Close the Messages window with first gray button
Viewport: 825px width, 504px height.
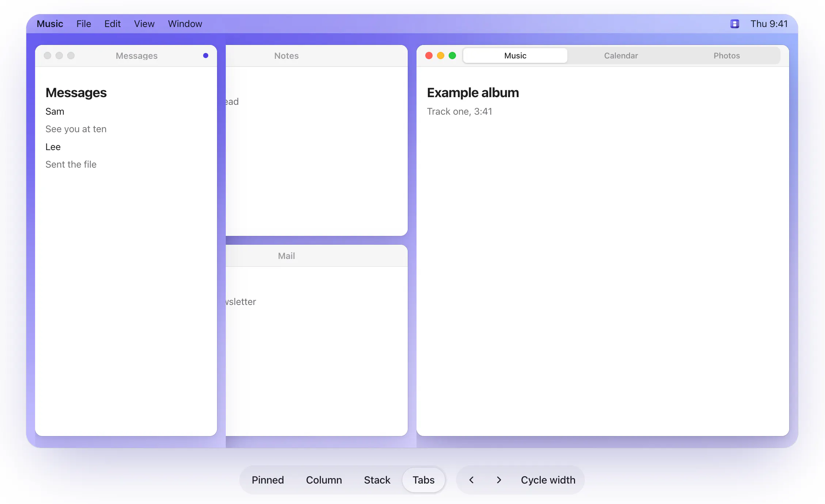tap(47, 56)
